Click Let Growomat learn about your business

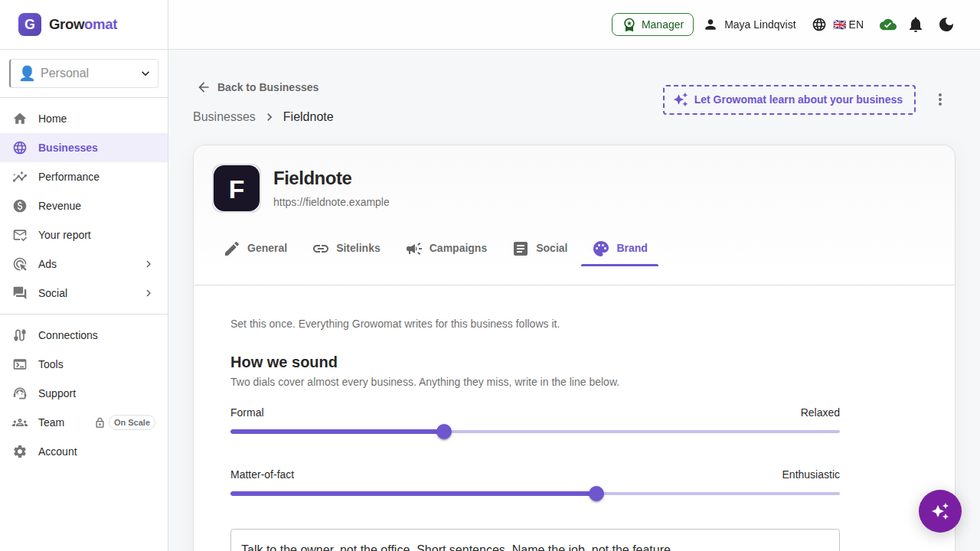point(789,99)
